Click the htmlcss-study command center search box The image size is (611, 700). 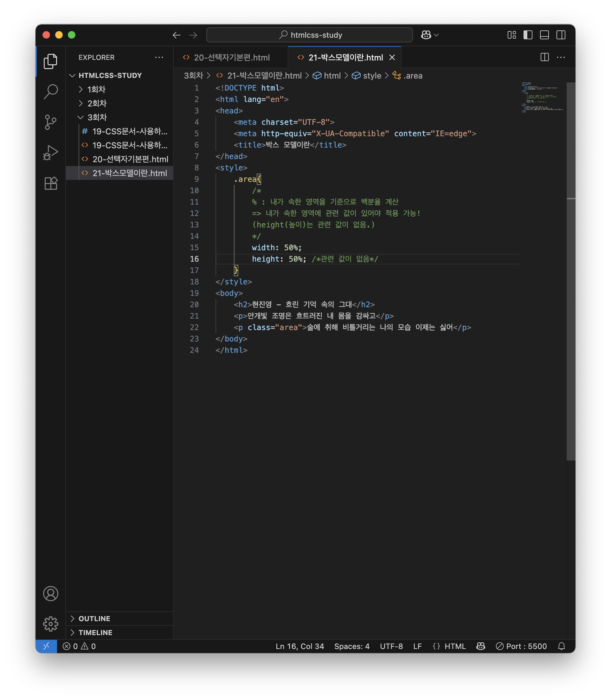pyautogui.click(x=309, y=35)
